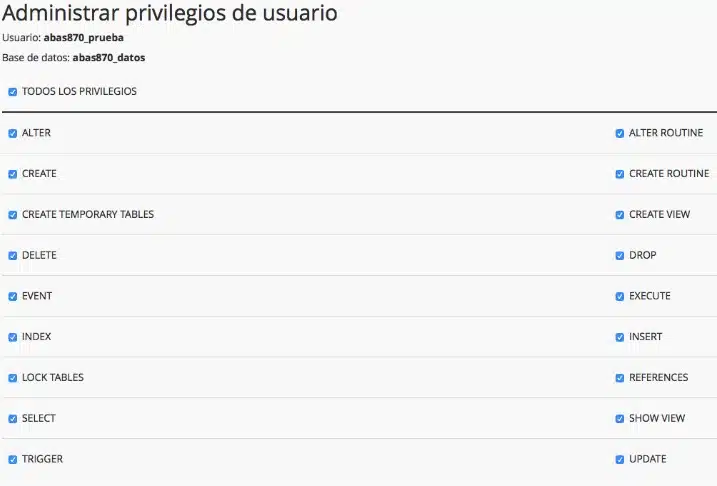Uncheck the SELECT privilege checkbox

[13, 419]
